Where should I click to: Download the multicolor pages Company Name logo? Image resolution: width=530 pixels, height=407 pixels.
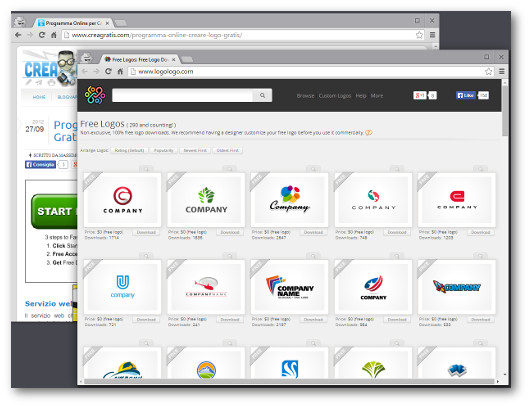click(313, 319)
